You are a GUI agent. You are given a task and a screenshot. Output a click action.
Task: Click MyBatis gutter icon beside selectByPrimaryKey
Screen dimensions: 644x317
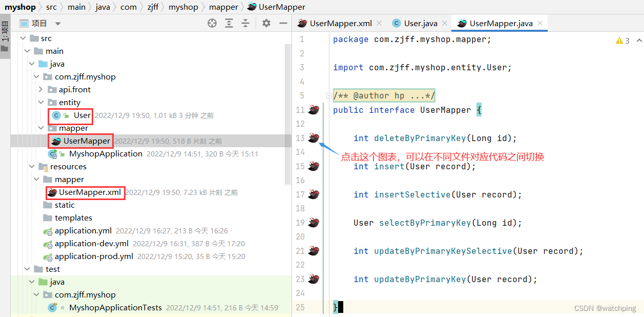(314, 223)
